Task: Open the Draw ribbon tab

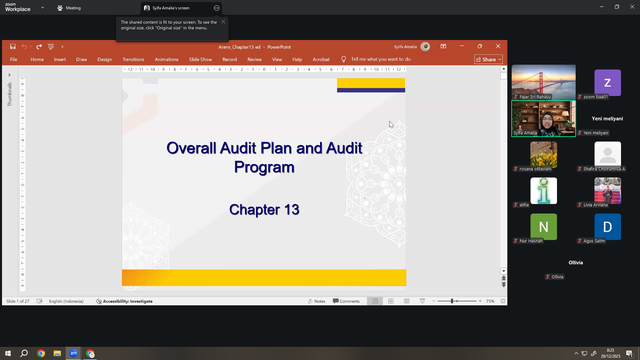Action: pos(81,60)
